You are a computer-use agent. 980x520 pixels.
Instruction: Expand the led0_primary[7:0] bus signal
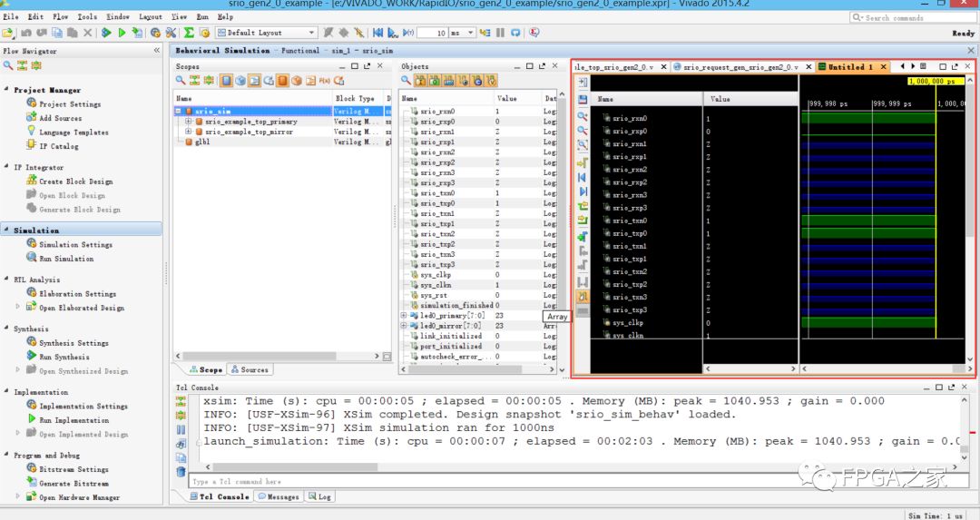click(404, 315)
